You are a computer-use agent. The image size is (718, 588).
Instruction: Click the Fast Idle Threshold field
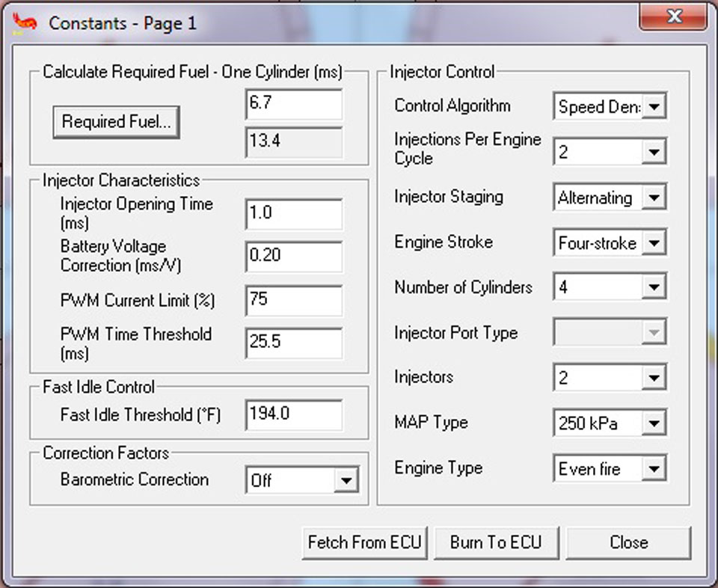tap(293, 414)
